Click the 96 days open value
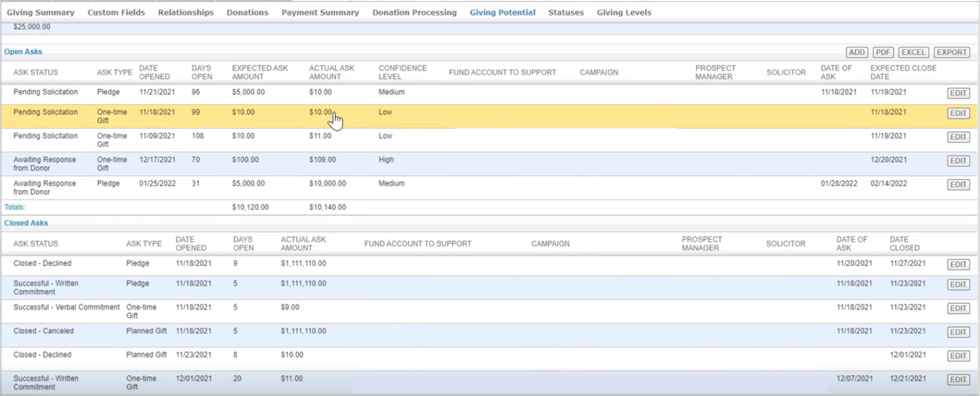Viewport: 980px width, 396px height. pyautogui.click(x=196, y=92)
